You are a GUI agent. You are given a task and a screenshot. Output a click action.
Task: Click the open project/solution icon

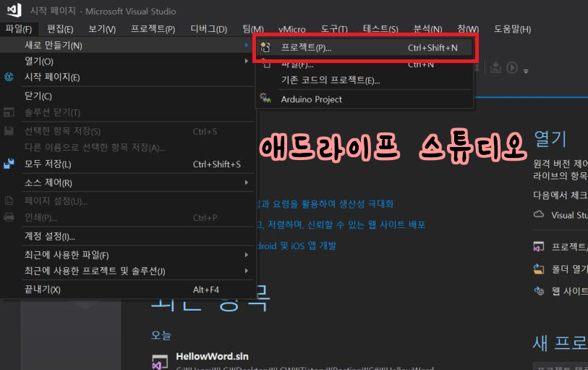539,246
